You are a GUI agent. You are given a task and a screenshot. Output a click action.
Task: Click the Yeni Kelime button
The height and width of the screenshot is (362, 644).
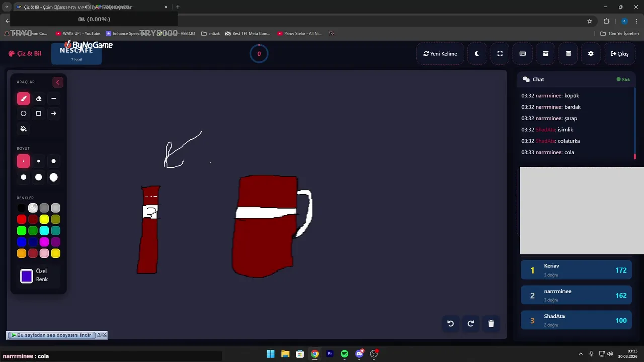click(x=440, y=54)
